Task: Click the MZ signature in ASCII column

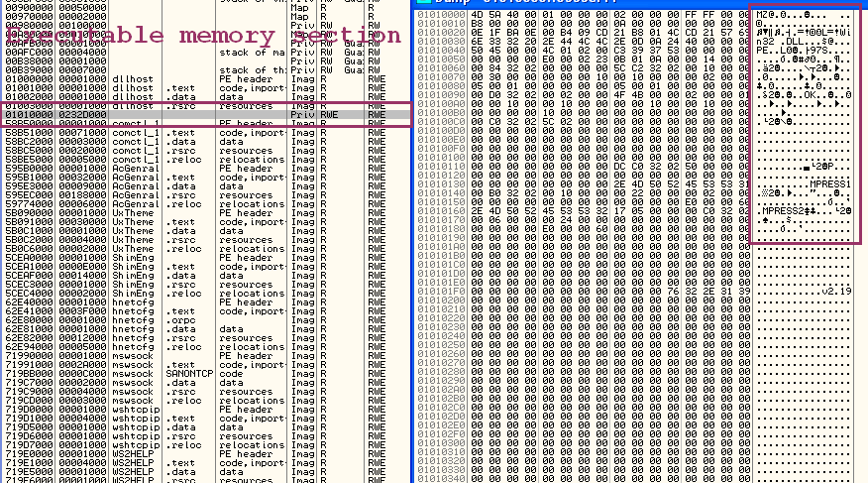Action: [x=761, y=15]
